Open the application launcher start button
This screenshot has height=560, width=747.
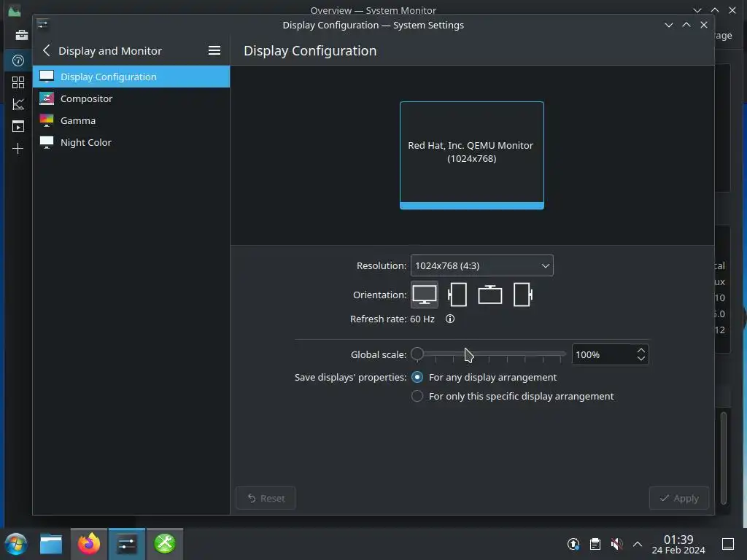tap(16, 544)
